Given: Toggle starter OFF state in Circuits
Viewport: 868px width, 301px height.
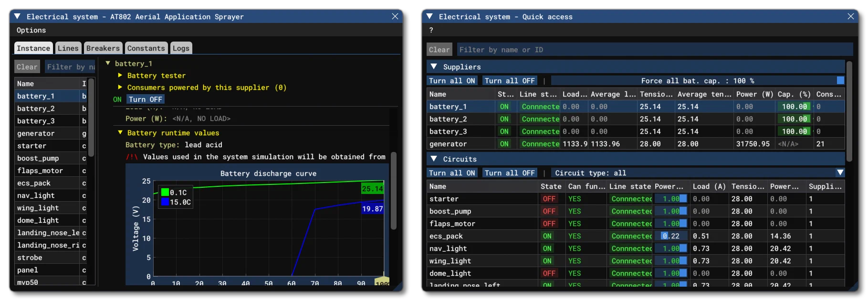Looking at the screenshot, I should [549, 199].
